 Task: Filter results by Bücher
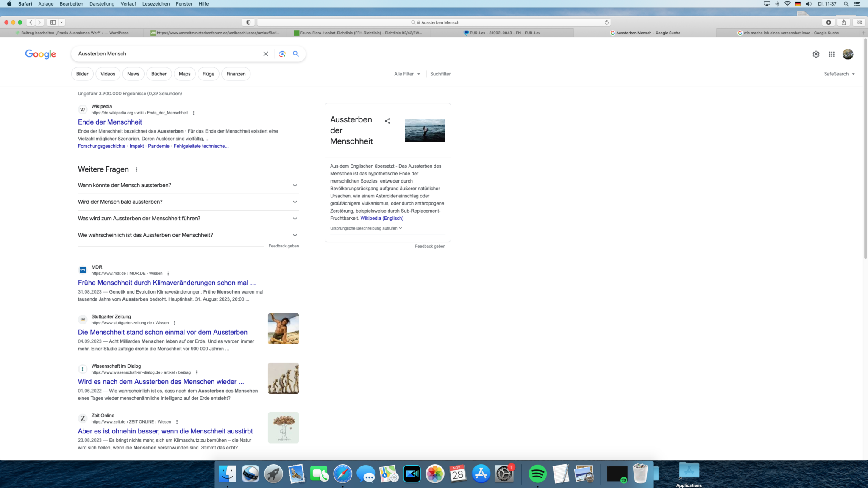[x=159, y=74]
